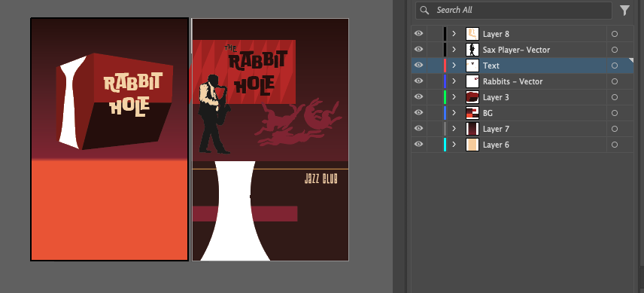Hide the Sax Player- Vector layer
The height and width of the screenshot is (293, 644).
pos(418,49)
